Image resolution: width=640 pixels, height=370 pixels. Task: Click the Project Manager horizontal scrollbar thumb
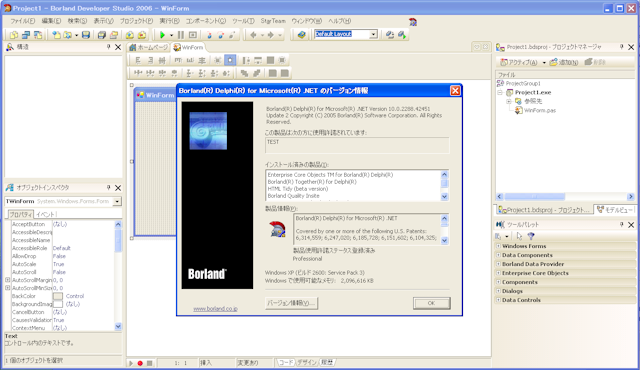pyautogui.click(x=535, y=197)
